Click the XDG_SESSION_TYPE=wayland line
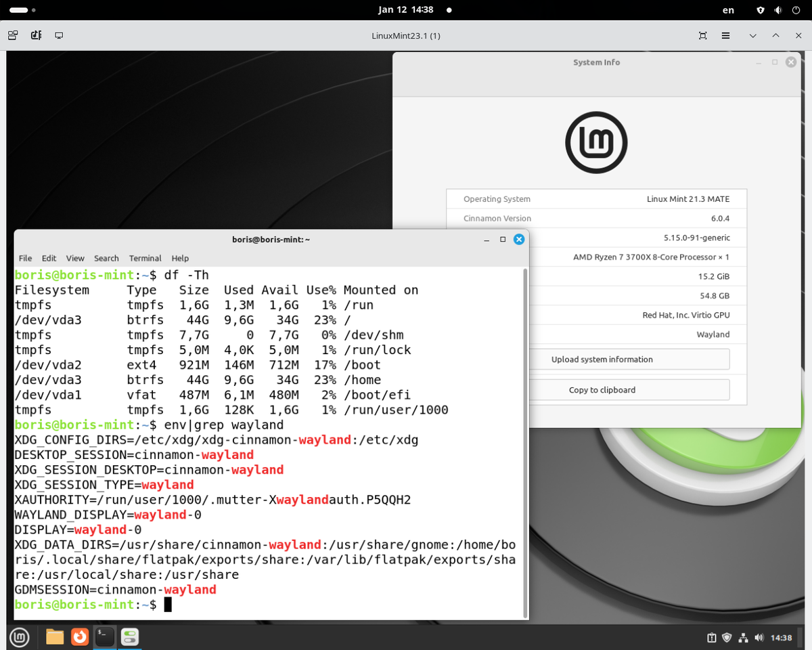 point(104,485)
